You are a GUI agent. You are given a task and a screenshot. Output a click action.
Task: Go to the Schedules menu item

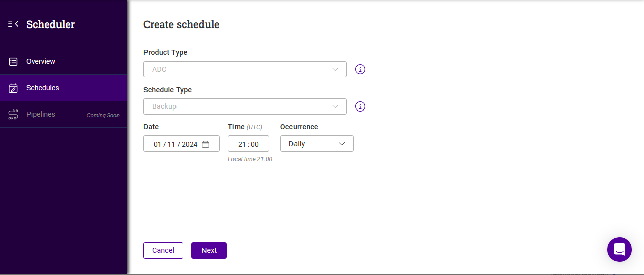64,88
